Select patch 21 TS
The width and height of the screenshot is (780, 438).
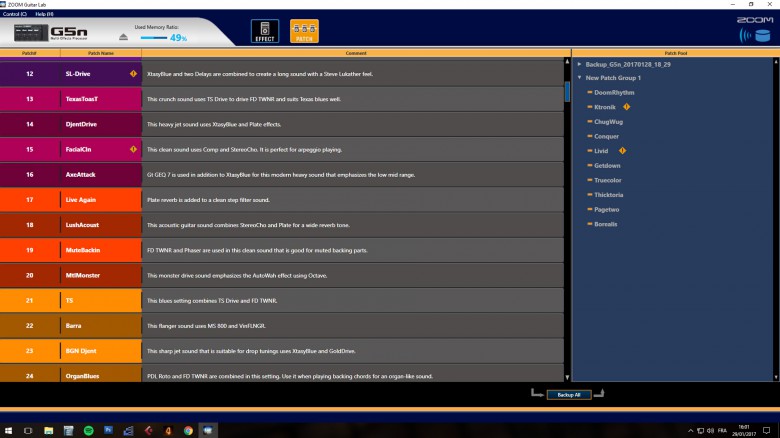71,301
